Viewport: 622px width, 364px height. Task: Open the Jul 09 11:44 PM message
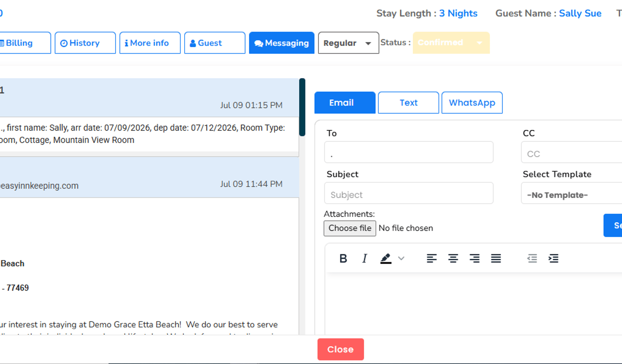(149, 178)
